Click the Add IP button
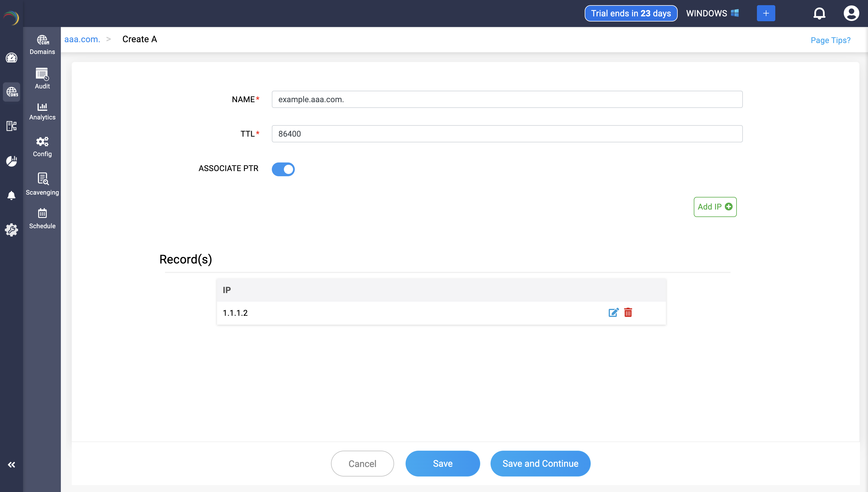Image resolution: width=868 pixels, height=492 pixels. coord(715,207)
